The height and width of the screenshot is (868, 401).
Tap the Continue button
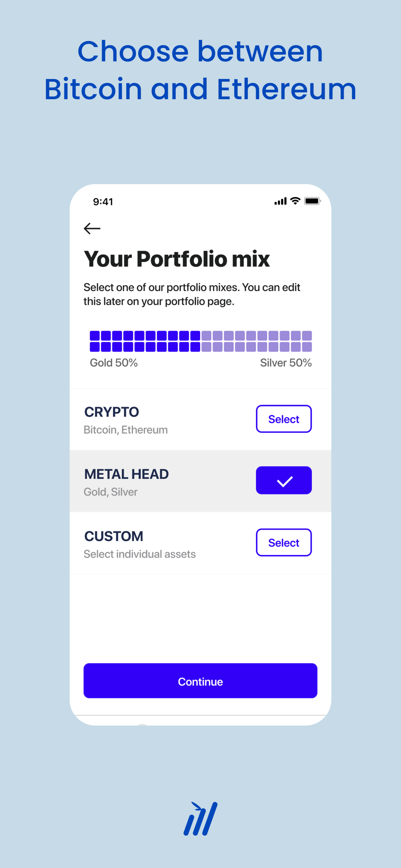[200, 681]
